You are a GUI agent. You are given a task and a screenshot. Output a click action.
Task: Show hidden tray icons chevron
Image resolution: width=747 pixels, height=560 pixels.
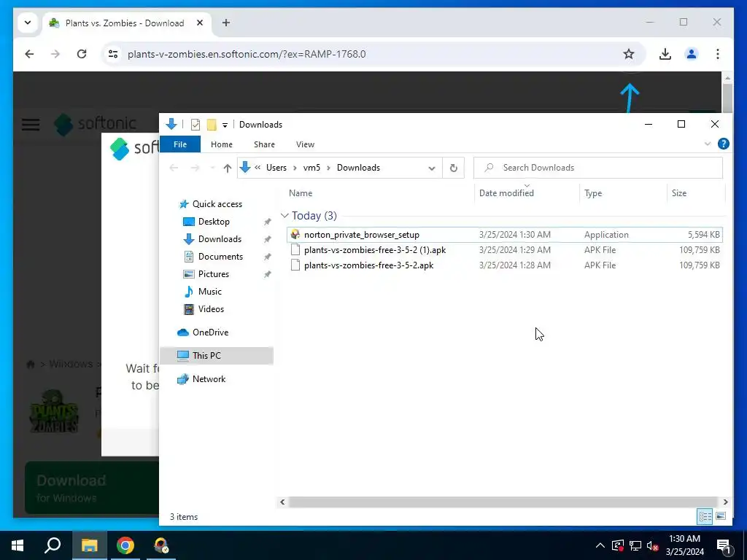coord(600,545)
